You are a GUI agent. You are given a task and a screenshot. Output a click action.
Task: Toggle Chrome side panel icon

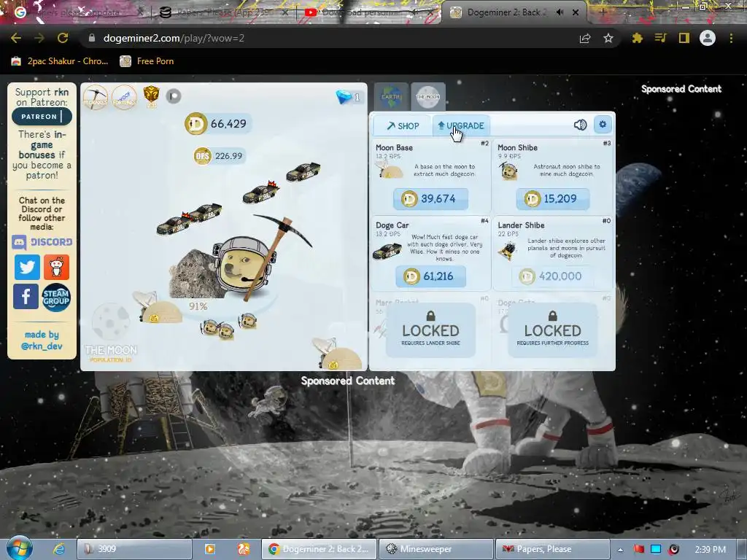pyautogui.click(x=684, y=38)
